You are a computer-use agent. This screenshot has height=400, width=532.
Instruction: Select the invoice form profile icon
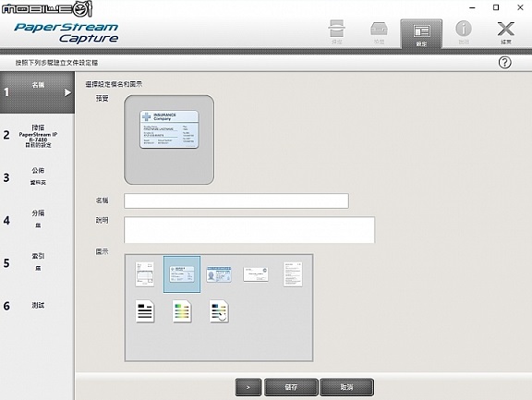pyautogui.click(x=145, y=274)
